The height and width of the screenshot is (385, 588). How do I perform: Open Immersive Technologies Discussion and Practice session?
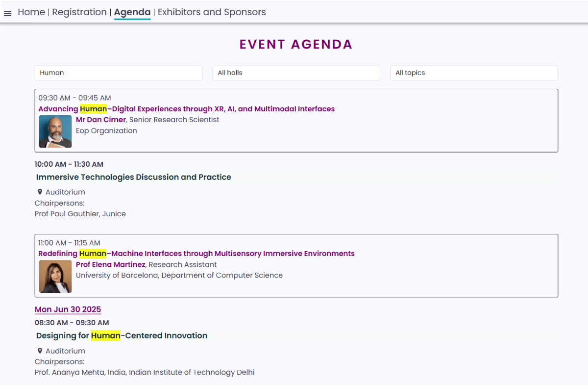click(x=134, y=177)
